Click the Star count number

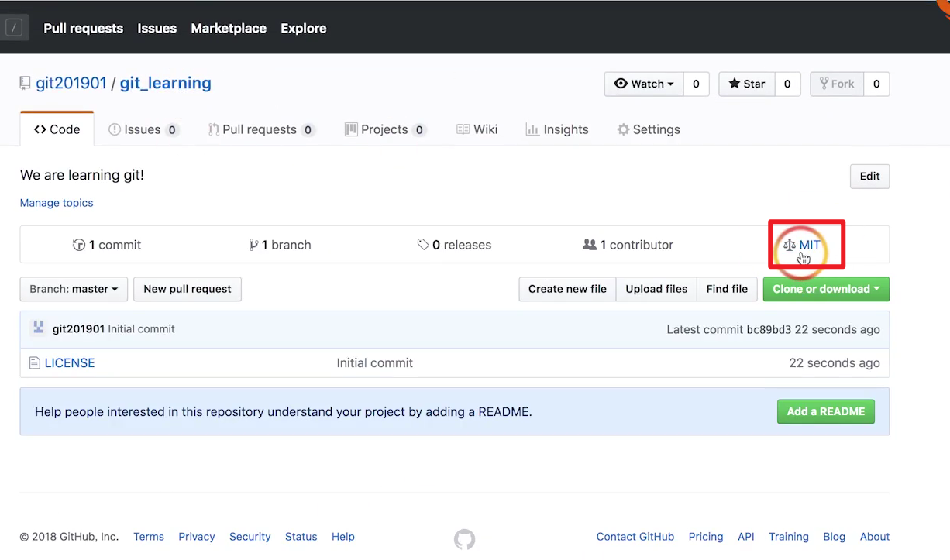click(x=787, y=84)
